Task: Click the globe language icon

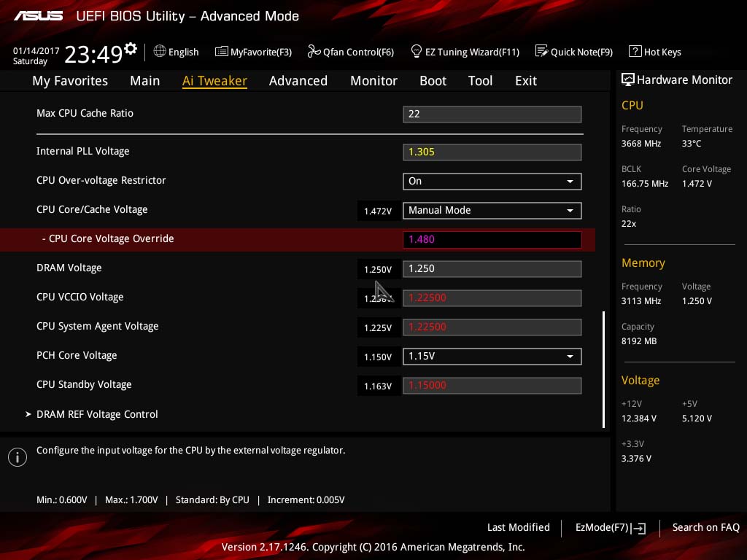Action: [x=160, y=51]
